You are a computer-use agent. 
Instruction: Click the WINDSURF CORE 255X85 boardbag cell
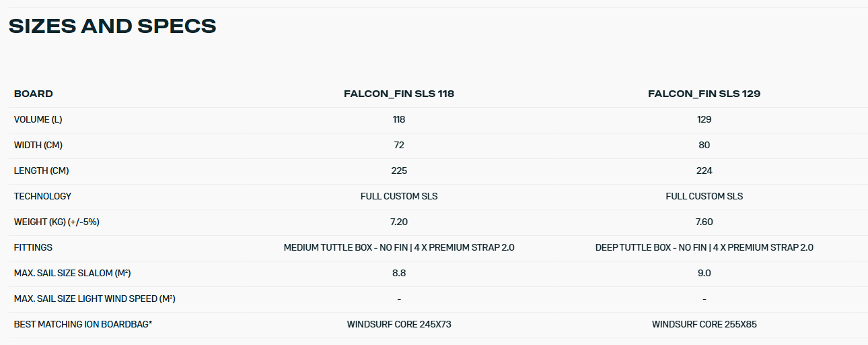pyautogui.click(x=704, y=324)
